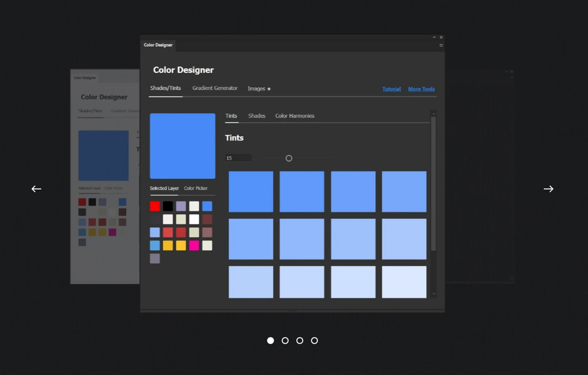Click the second carousel dot
The height and width of the screenshot is (375, 588).
pos(285,340)
